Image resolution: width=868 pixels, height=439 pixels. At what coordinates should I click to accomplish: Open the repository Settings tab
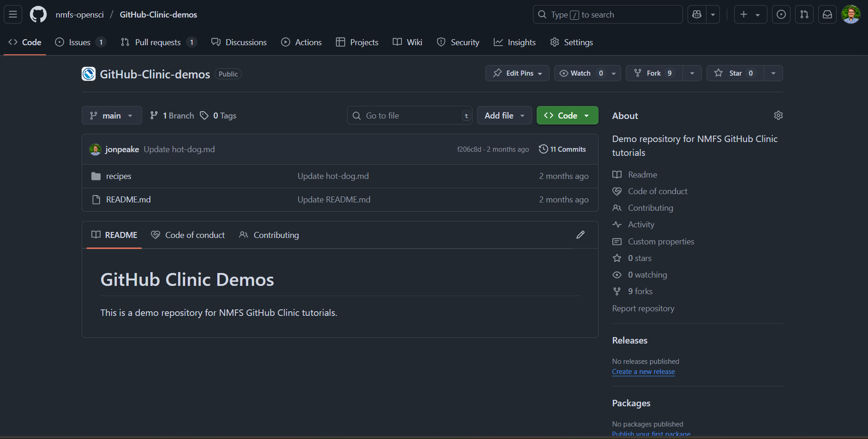pos(571,42)
